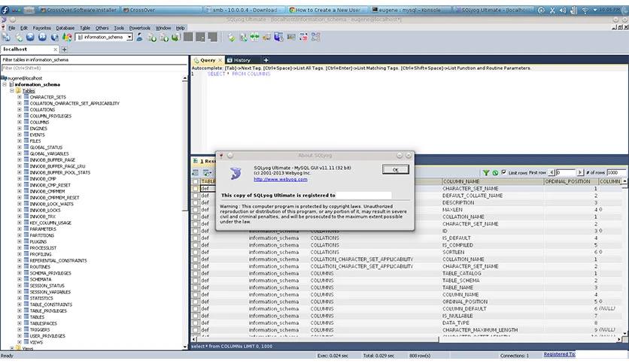Execute all queries with double-arrow icon
The width and height of the screenshot is (629, 364).
(43, 38)
